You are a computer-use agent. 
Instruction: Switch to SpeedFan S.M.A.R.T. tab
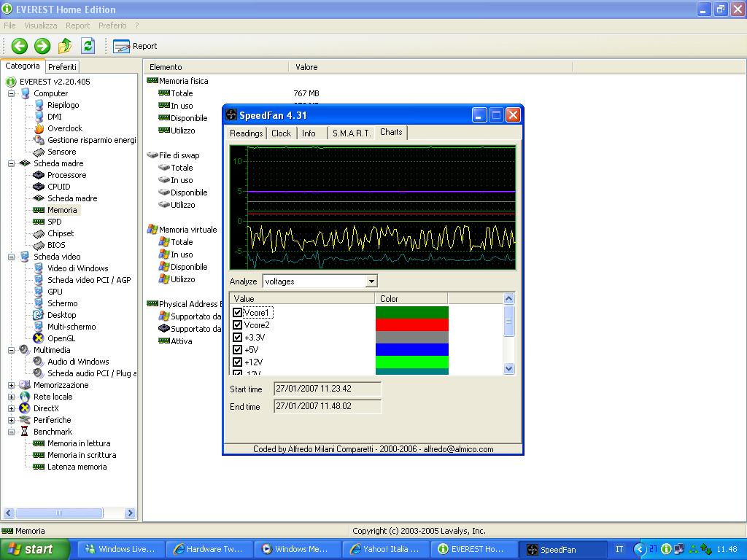coord(352,133)
